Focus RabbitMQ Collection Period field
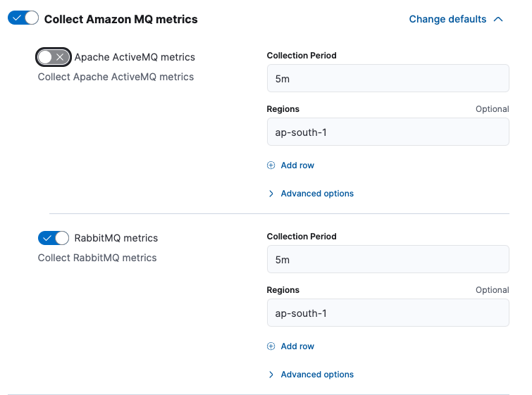532x395 pixels. (x=388, y=260)
